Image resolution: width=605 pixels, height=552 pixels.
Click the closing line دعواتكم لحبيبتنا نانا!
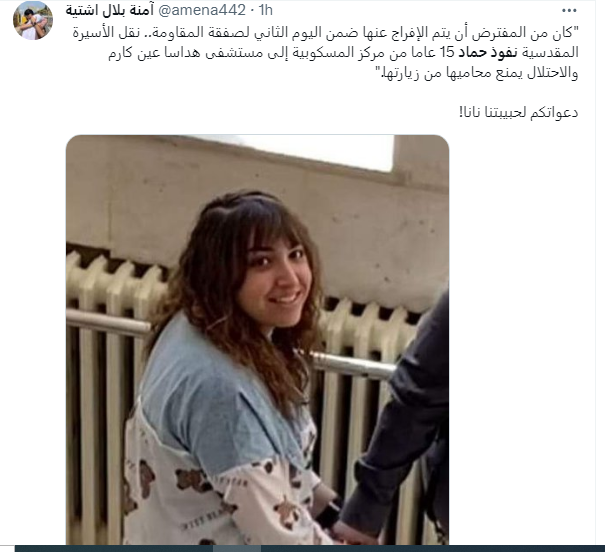point(519,113)
